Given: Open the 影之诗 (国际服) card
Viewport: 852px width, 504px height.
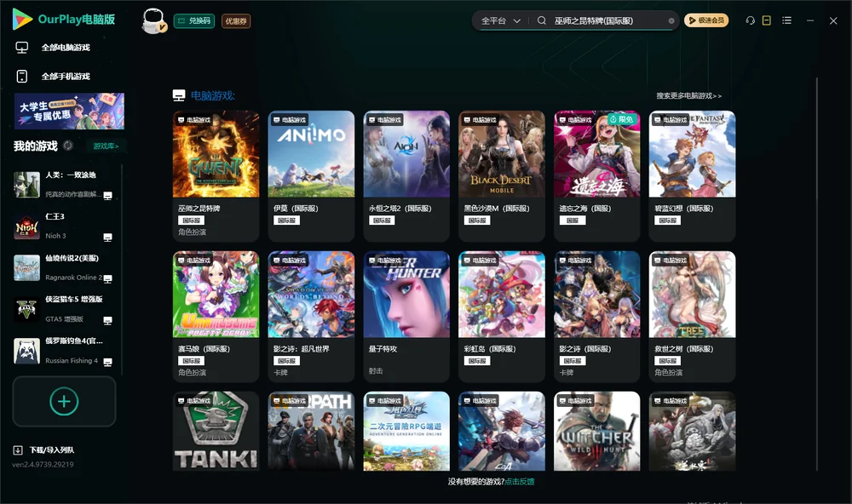Looking at the screenshot, I should point(596,317).
